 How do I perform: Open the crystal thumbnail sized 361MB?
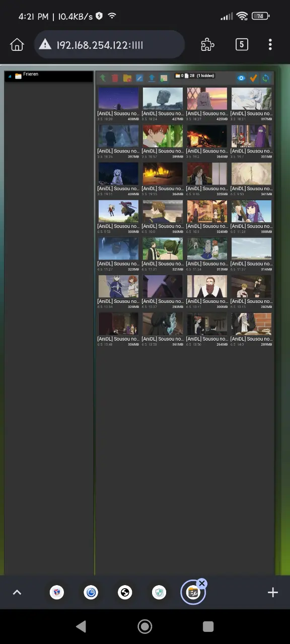[x=163, y=324]
